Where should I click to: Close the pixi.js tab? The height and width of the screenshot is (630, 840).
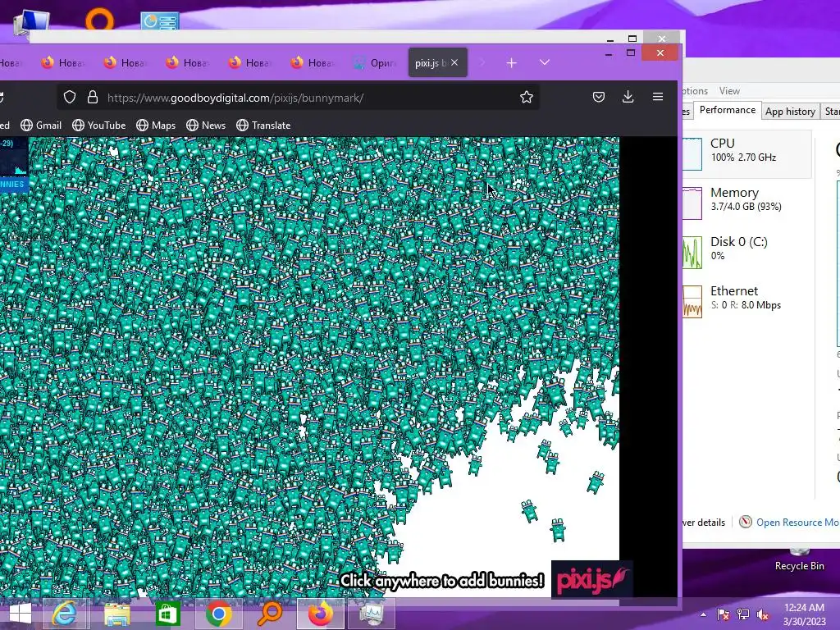(454, 62)
